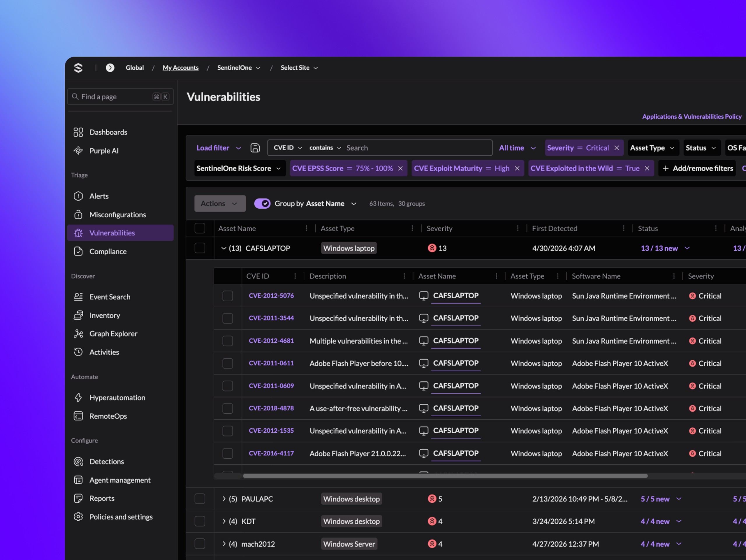Click the SentinelOne logo icon

tap(78, 68)
